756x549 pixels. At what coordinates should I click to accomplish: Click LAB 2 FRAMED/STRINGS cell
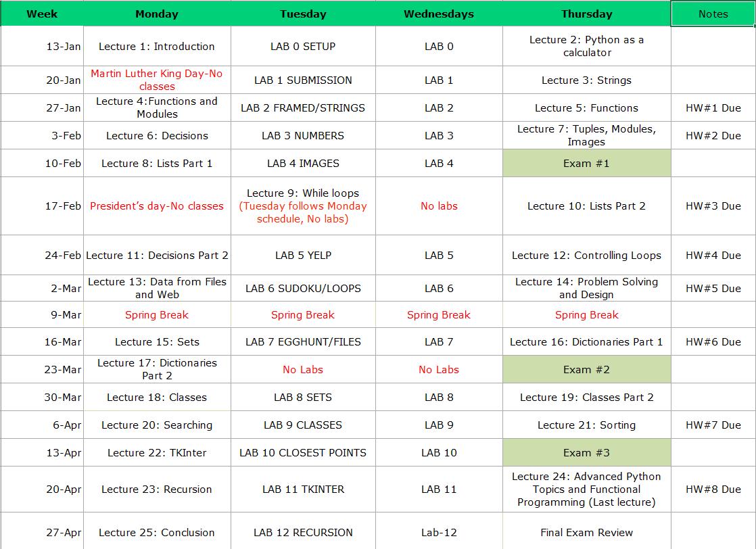303,108
